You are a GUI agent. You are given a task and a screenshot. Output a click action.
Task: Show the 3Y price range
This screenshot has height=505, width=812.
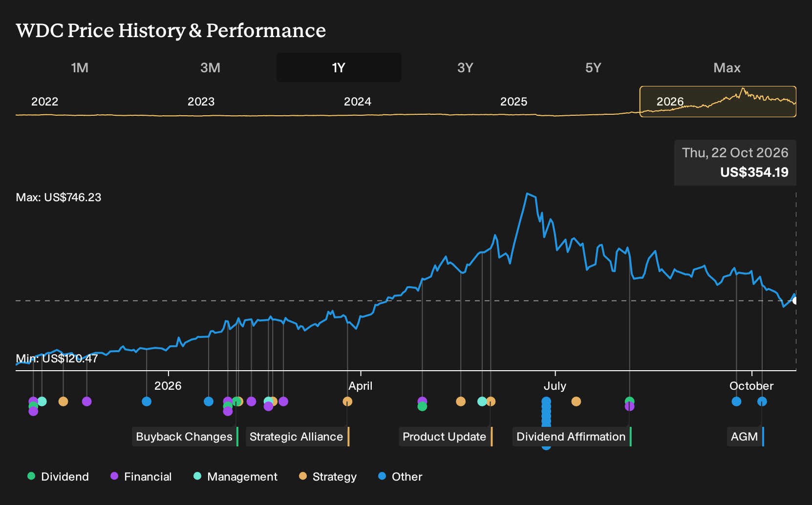click(465, 67)
